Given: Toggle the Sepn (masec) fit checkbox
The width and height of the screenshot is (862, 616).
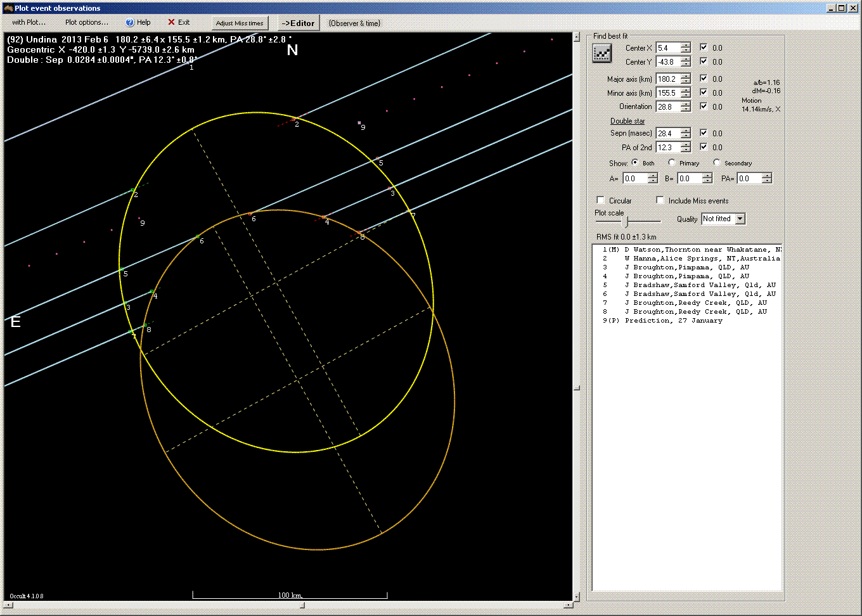Looking at the screenshot, I should tap(704, 132).
